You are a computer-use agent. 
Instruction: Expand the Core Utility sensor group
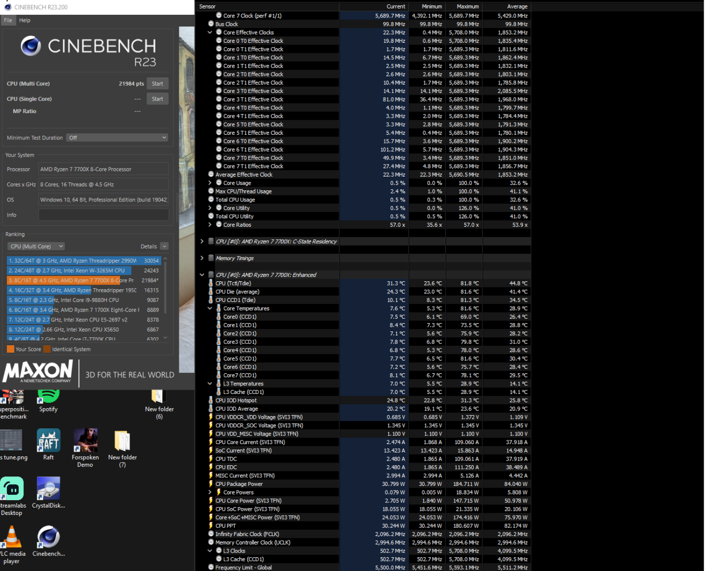tap(210, 208)
